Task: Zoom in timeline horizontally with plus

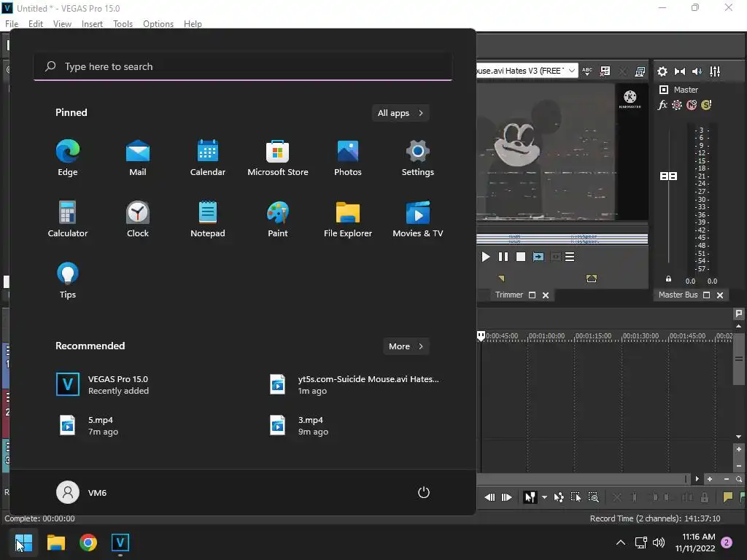Action: tap(710, 480)
